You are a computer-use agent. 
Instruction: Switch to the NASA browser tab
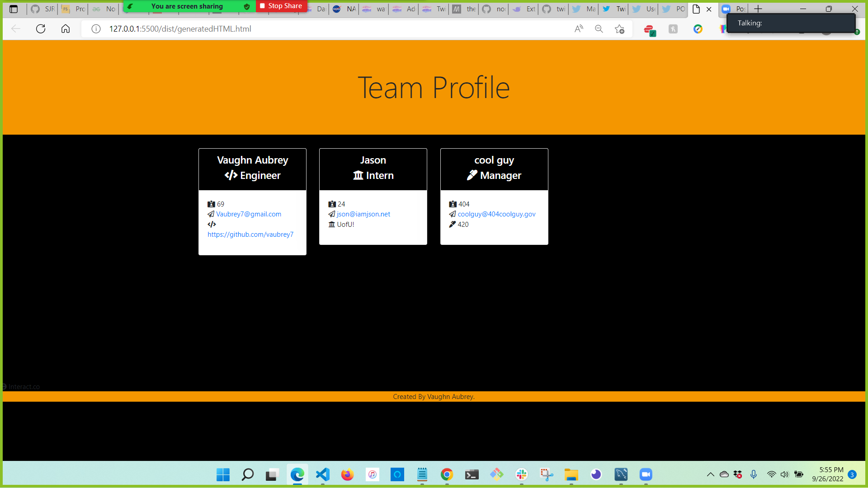tap(344, 9)
